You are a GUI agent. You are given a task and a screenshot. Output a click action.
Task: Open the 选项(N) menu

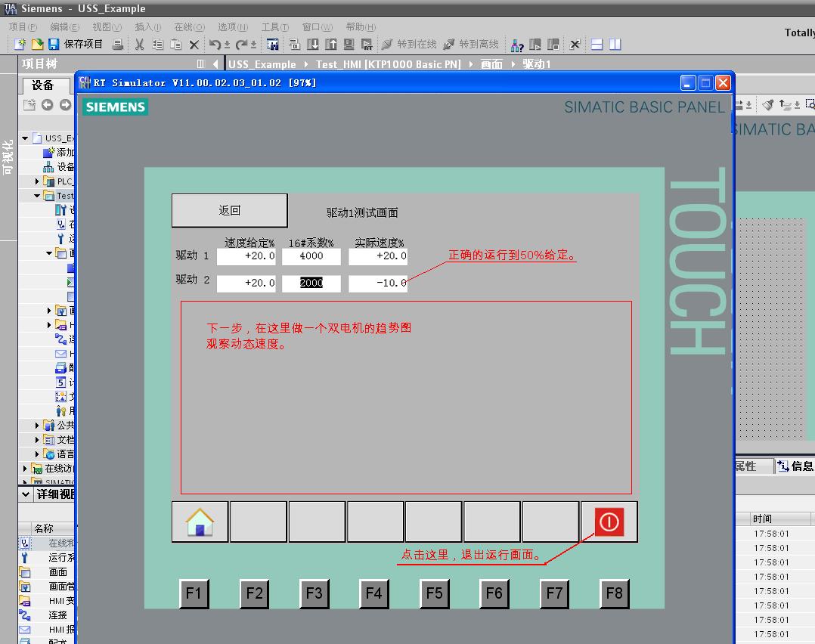tap(233, 26)
